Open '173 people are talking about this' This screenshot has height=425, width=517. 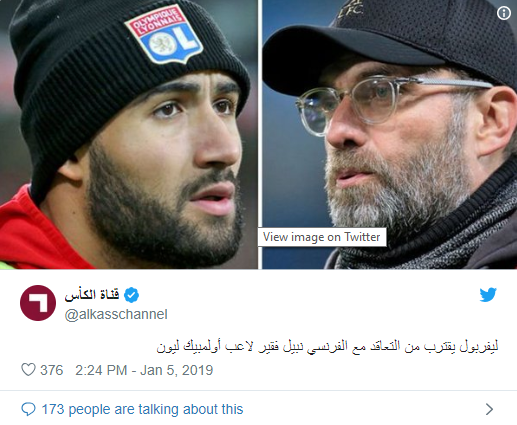pyautogui.click(x=142, y=409)
